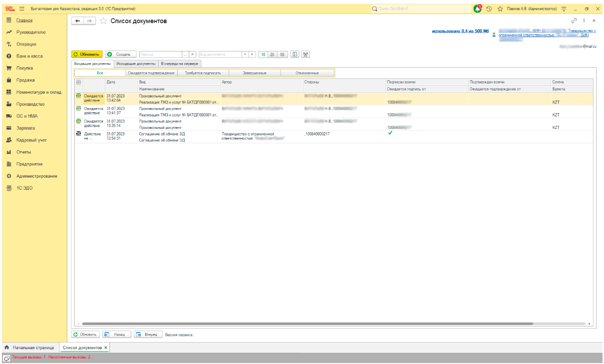This screenshot has width=604, height=364.
Task: Click the status icon of the 13:35:14 row
Action: 79,121
